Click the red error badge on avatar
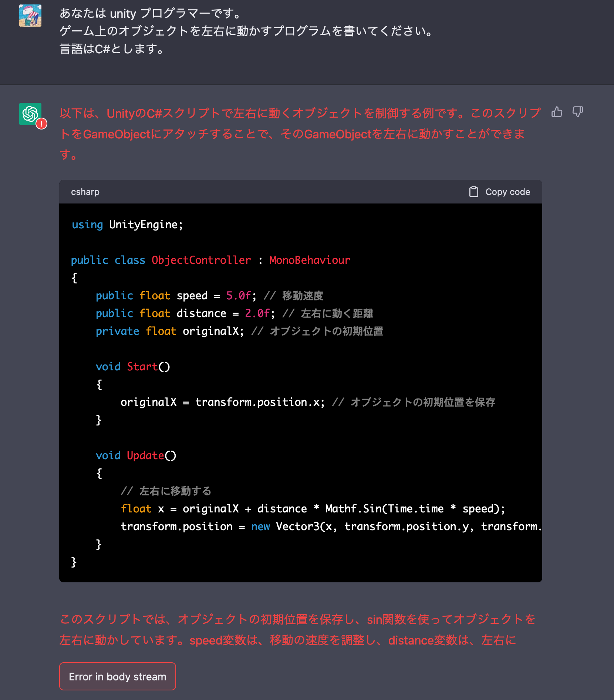The height and width of the screenshot is (700, 614). tap(41, 124)
